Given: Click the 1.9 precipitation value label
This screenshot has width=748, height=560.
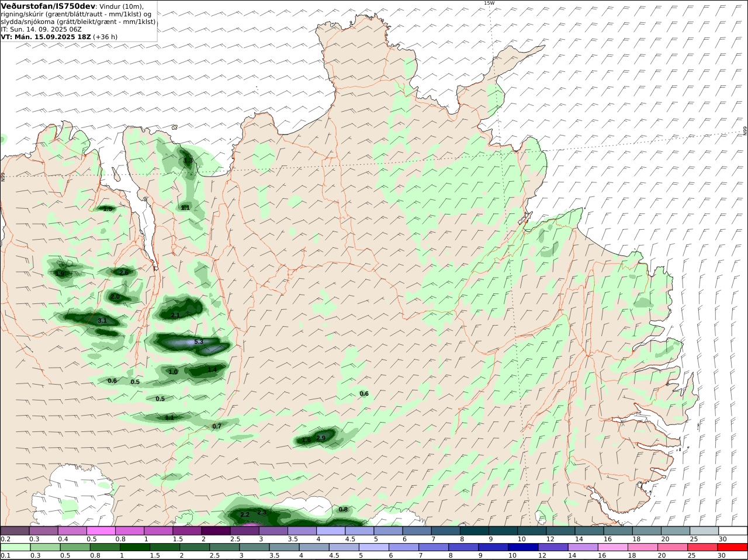Looking at the screenshot, I should click(x=60, y=274).
